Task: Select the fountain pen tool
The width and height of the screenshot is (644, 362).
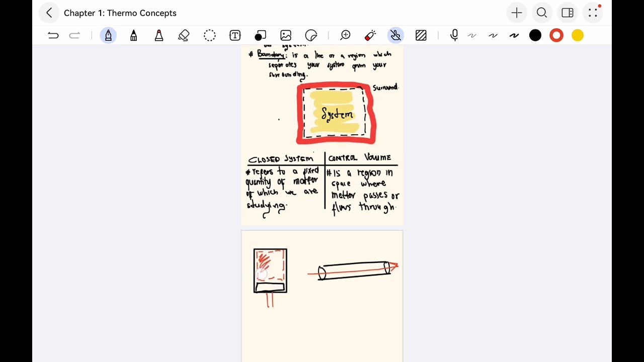Action: click(108, 35)
